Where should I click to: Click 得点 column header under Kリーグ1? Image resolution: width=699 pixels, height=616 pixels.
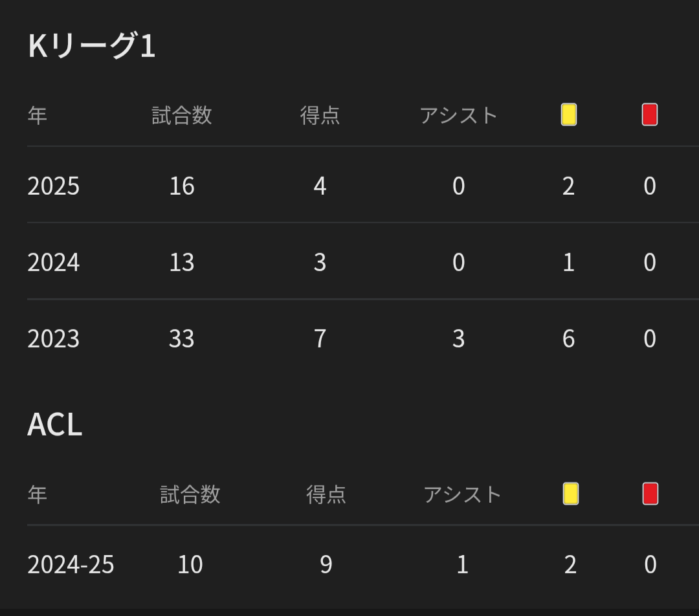coord(320,116)
